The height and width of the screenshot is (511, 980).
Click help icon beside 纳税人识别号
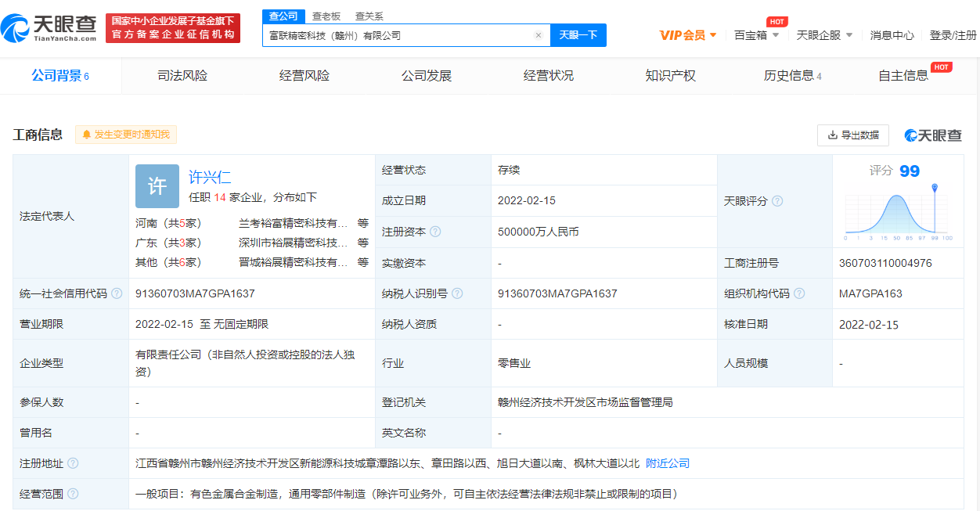pos(457,293)
